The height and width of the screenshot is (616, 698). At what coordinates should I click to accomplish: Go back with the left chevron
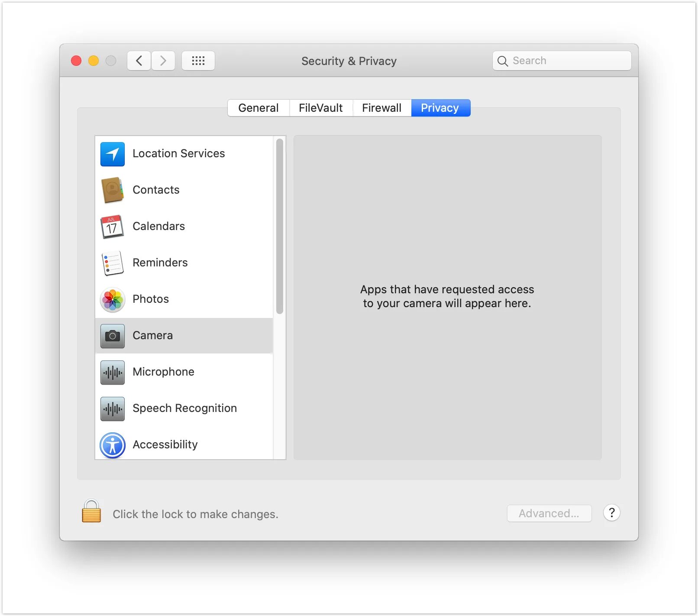[139, 61]
